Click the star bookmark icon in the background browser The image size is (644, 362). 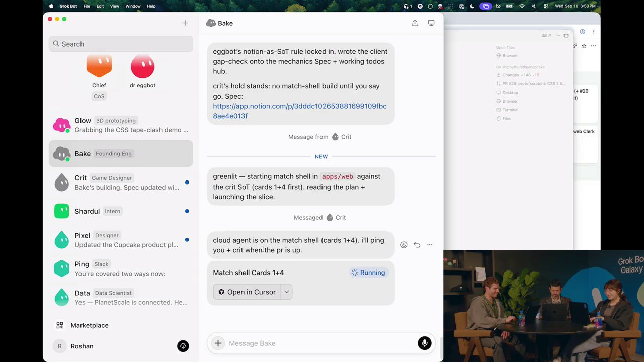point(584,46)
